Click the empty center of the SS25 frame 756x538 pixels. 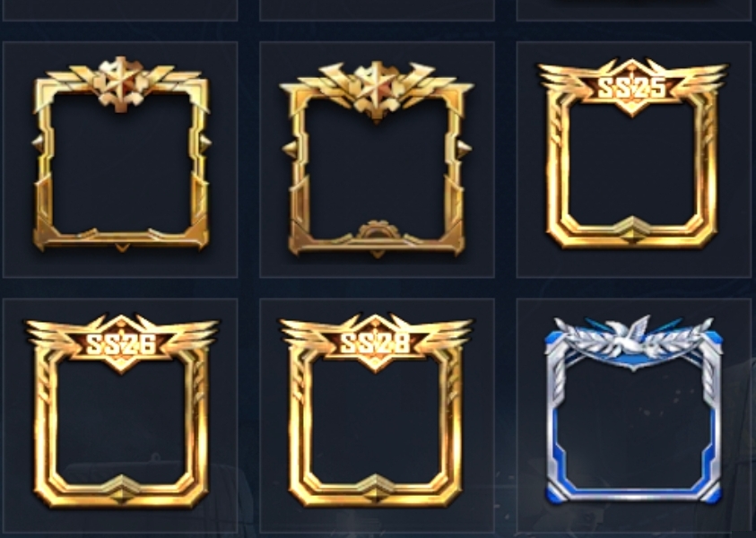pos(631,166)
